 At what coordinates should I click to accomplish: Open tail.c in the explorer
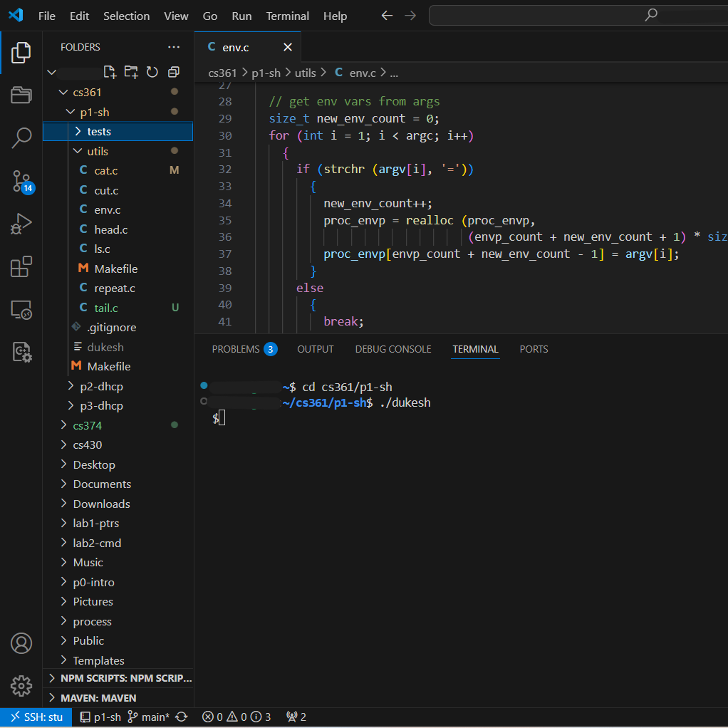point(118,308)
